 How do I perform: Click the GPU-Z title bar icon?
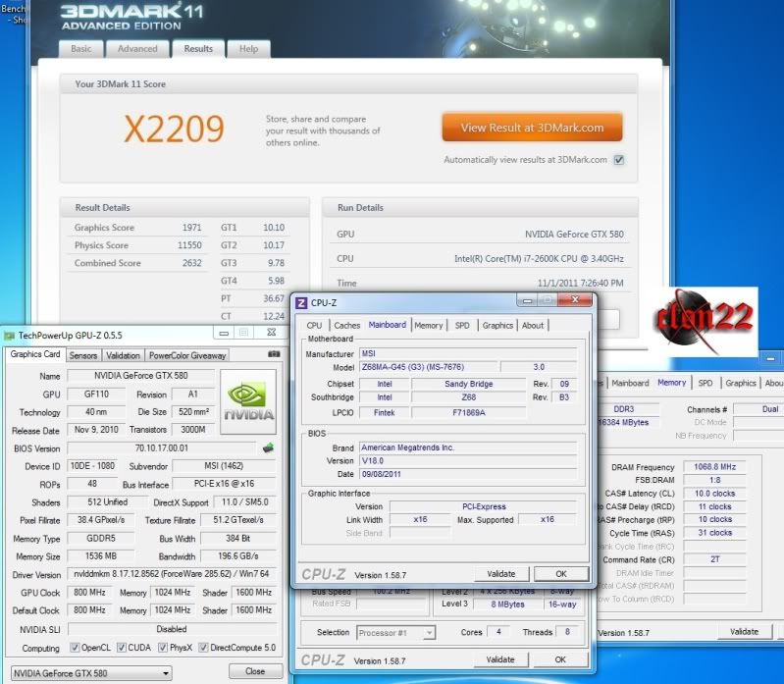tap(10, 336)
